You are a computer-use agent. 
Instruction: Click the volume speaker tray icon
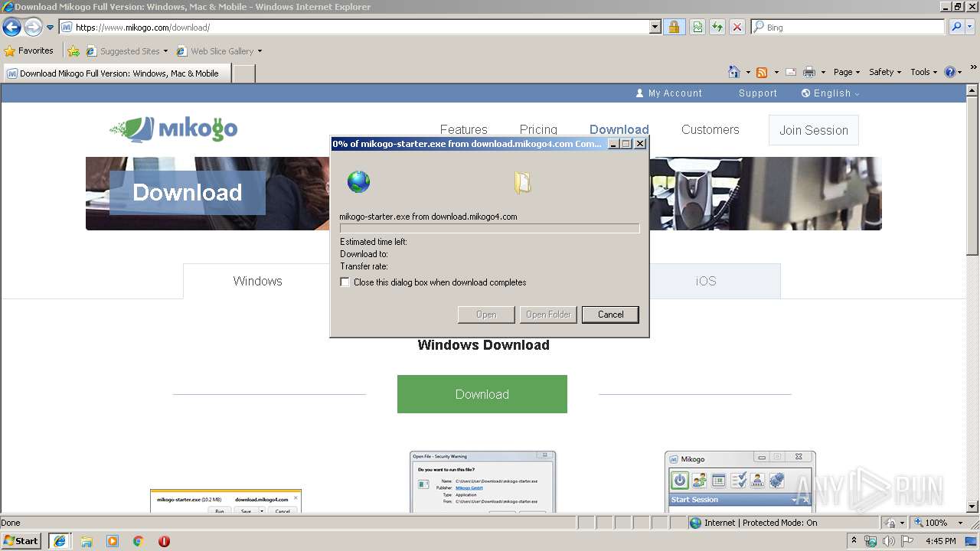tap(888, 541)
